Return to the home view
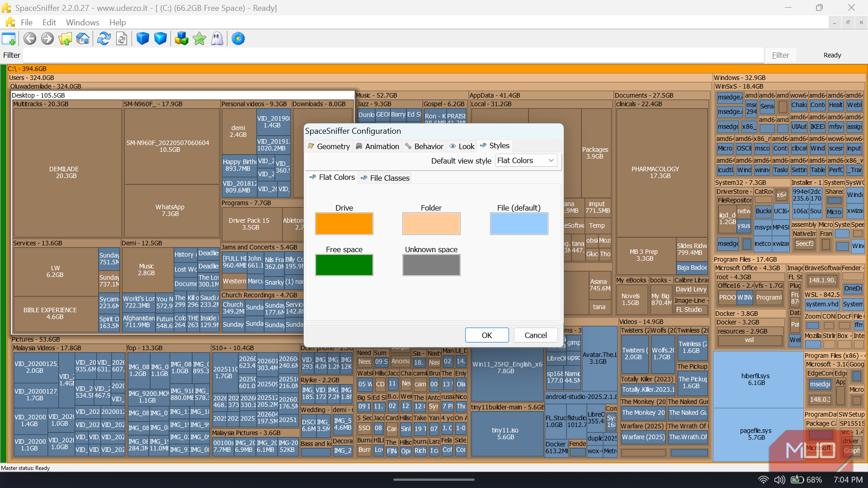 click(x=83, y=39)
